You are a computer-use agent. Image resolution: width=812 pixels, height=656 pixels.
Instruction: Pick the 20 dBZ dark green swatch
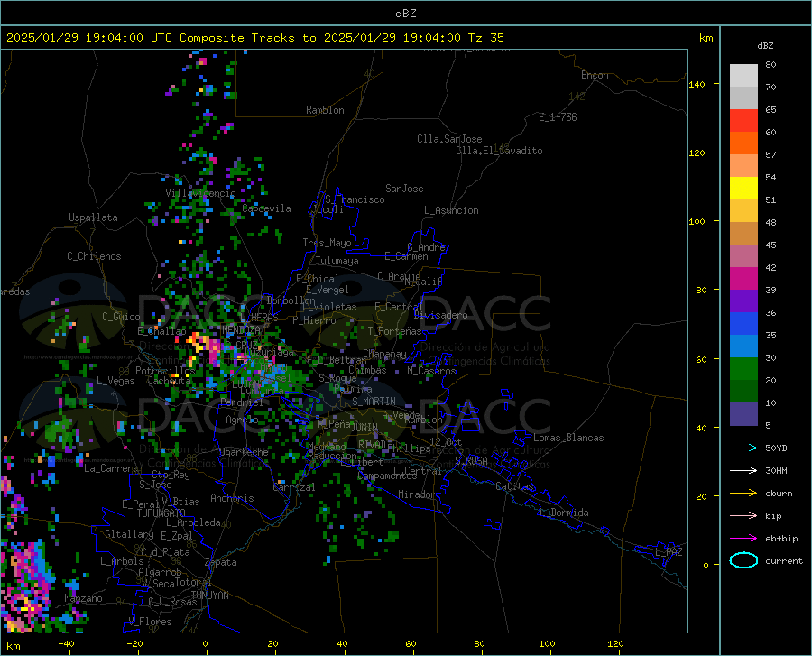click(743, 392)
